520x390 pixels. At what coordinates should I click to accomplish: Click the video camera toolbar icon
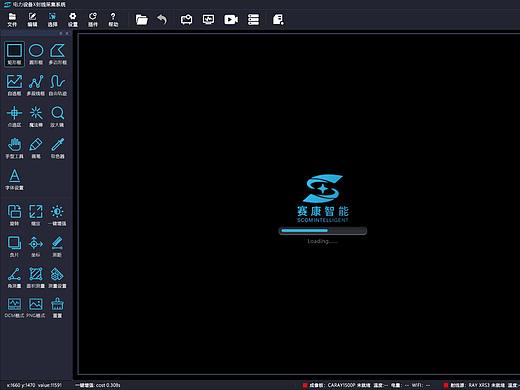tap(231, 20)
